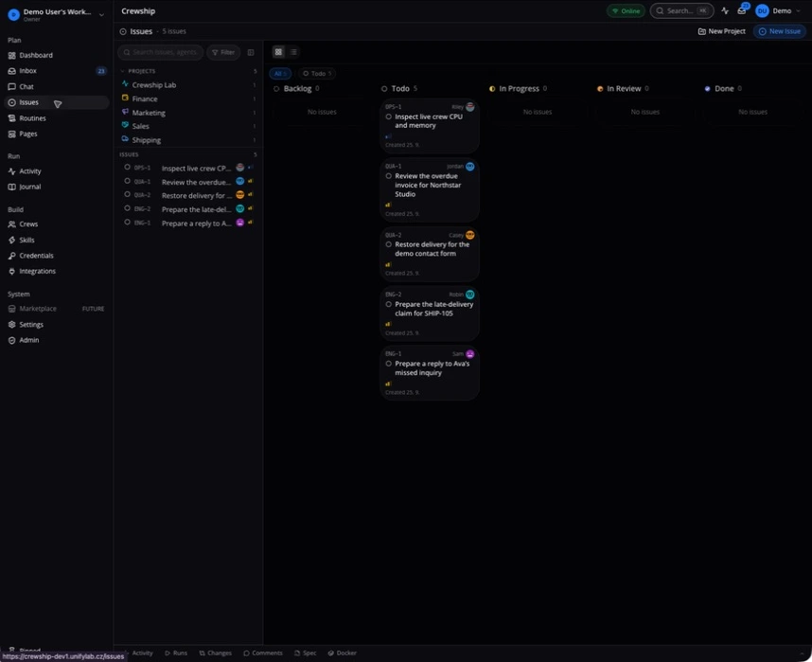Open the Dashboard page icon

point(11,56)
